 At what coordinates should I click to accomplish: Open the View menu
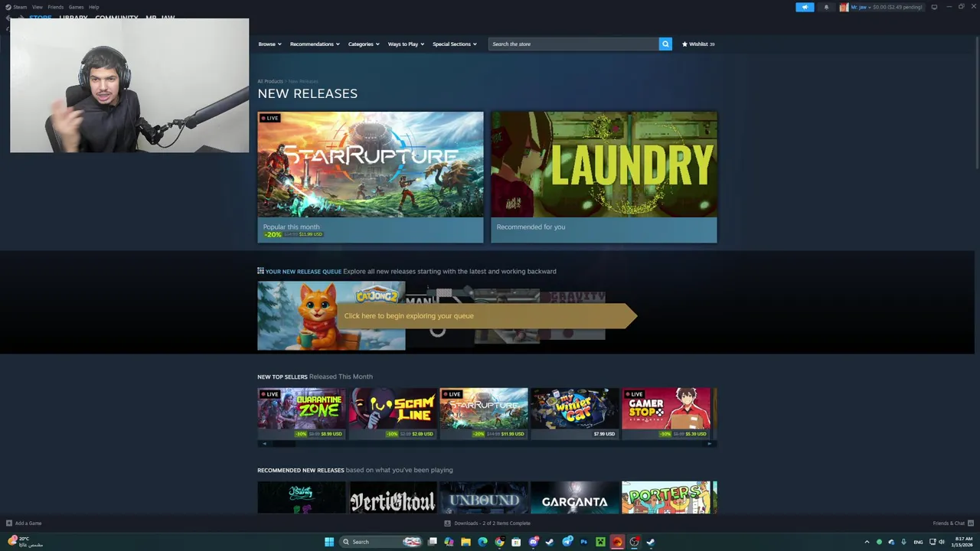[37, 7]
